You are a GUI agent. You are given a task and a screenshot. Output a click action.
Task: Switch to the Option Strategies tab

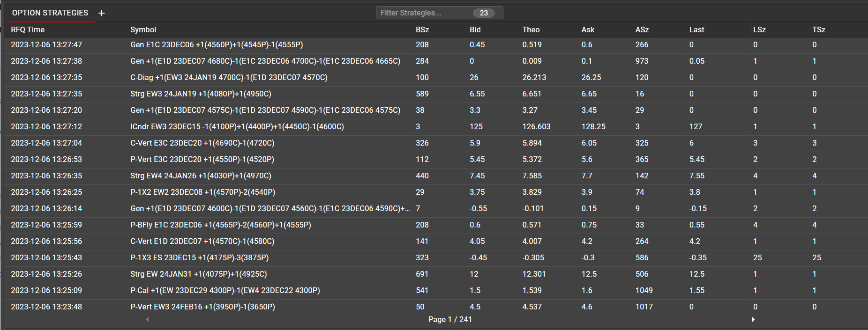tap(50, 13)
